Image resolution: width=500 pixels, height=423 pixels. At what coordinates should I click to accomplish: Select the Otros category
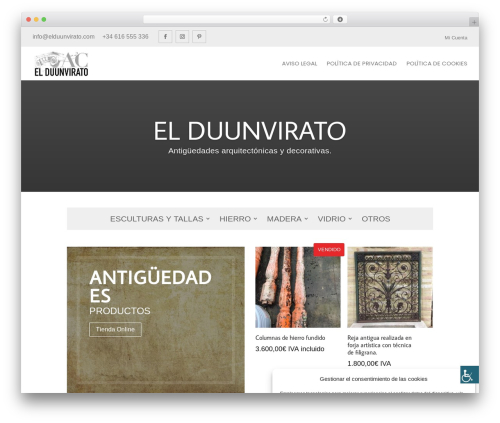pos(376,219)
